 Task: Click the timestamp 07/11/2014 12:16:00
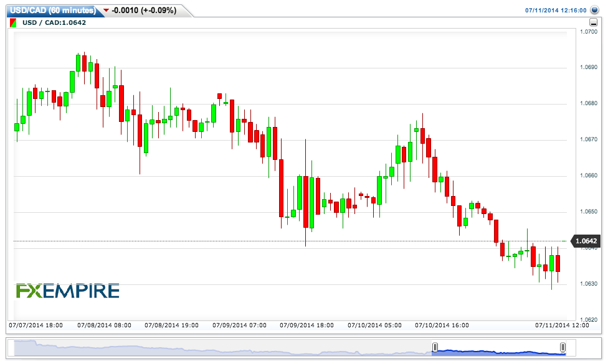tap(556, 11)
